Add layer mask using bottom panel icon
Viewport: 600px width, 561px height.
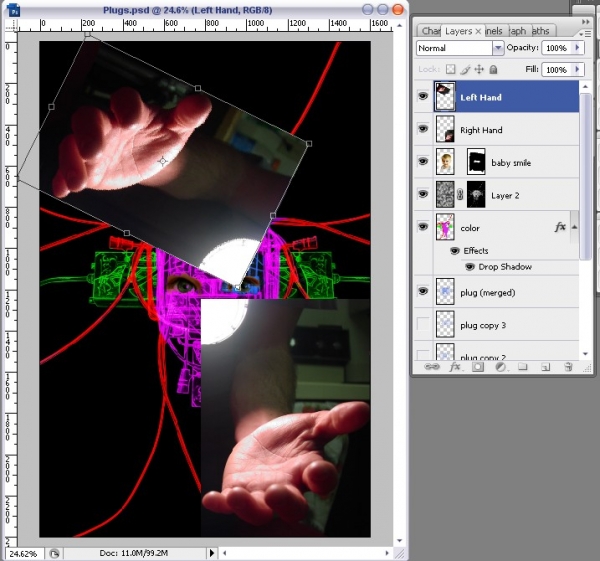click(478, 367)
